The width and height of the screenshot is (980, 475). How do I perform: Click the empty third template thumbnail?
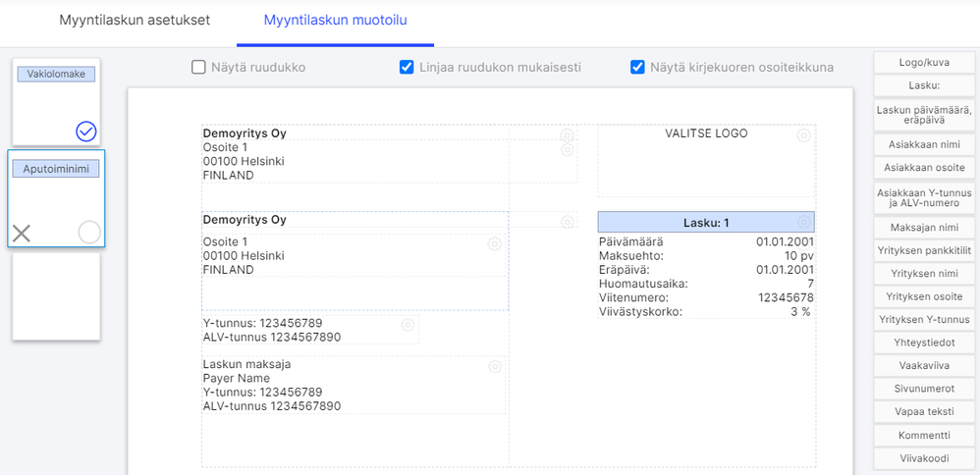tap(56, 296)
